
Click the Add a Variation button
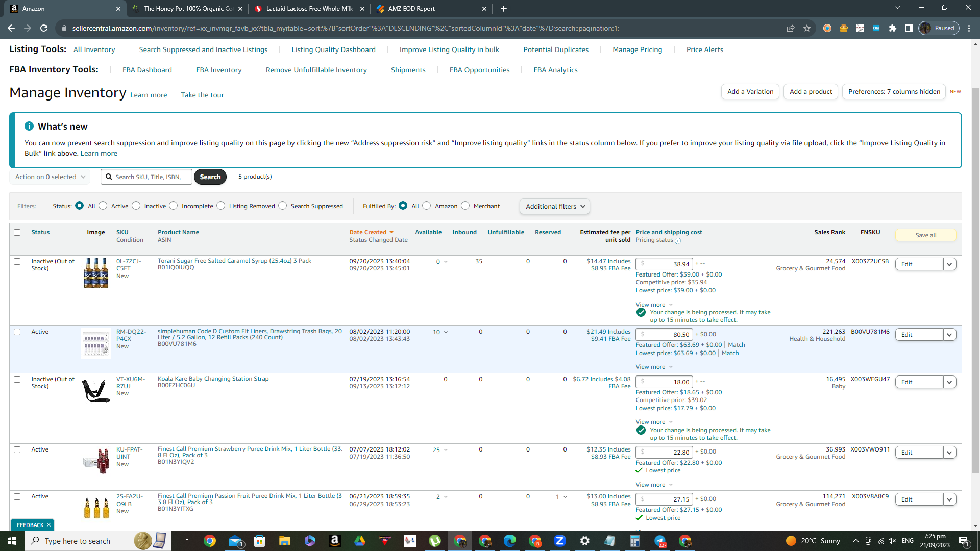tap(750, 92)
